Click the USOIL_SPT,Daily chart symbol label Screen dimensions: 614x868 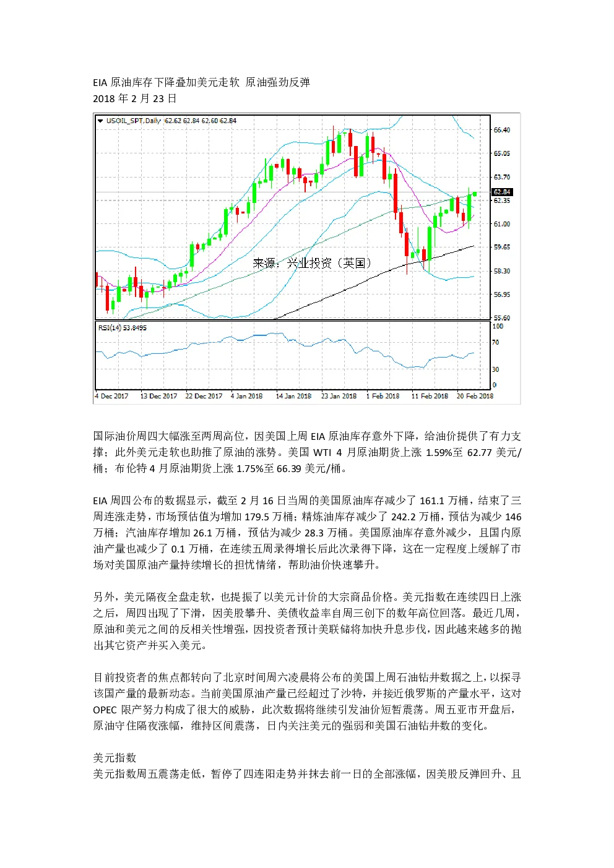[133, 121]
